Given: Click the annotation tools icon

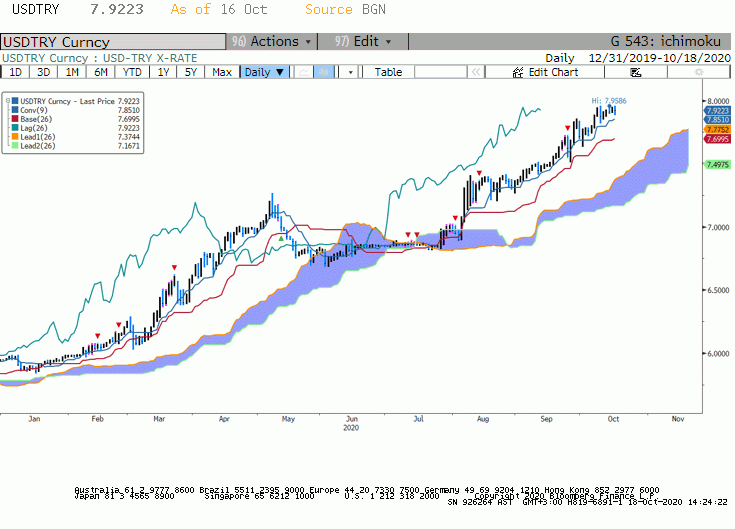Looking at the screenshot, I should tap(636, 72).
